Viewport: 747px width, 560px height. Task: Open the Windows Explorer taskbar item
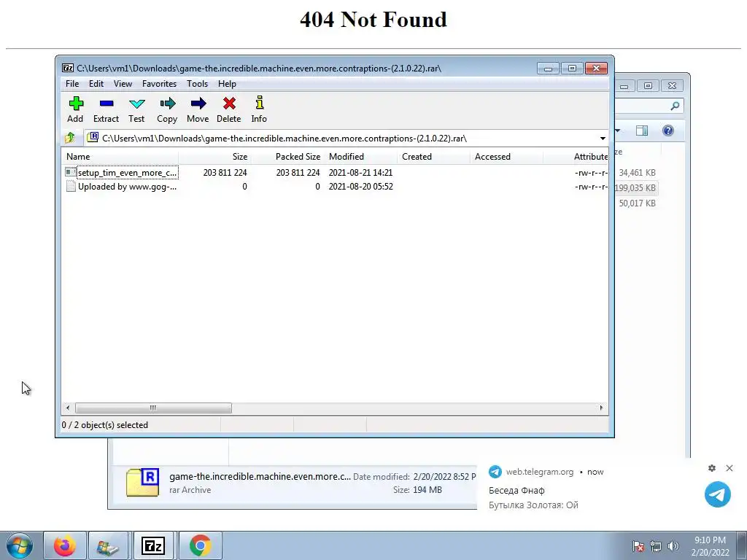tap(108, 545)
